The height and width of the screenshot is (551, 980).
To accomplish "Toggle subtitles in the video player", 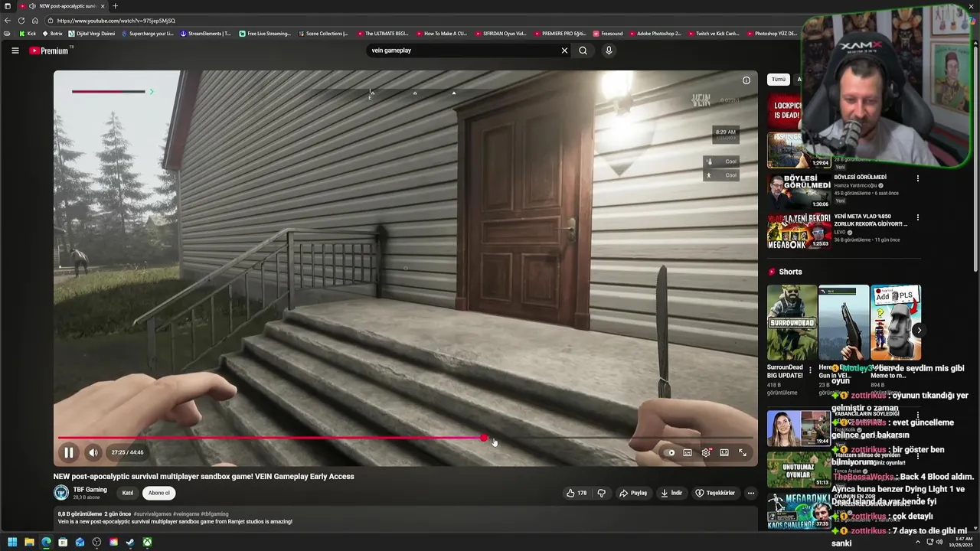I will (x=688, y=452).
